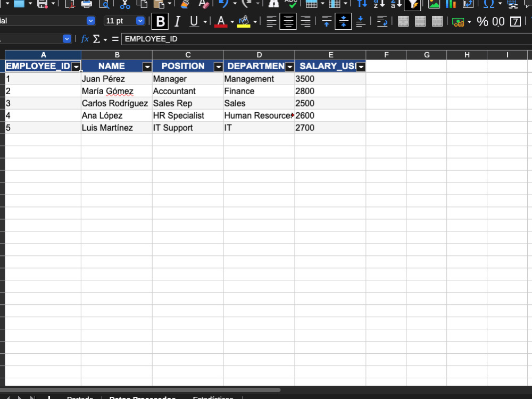This screenshot has height=399, width=532.
Task: Insert a special character Omega
Action: point(488,4)
